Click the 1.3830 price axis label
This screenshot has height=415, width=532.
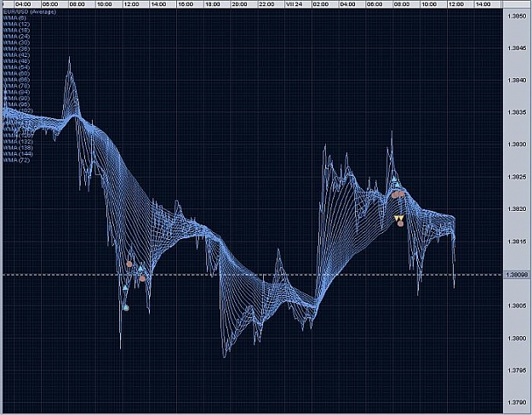tap(517, 145)
